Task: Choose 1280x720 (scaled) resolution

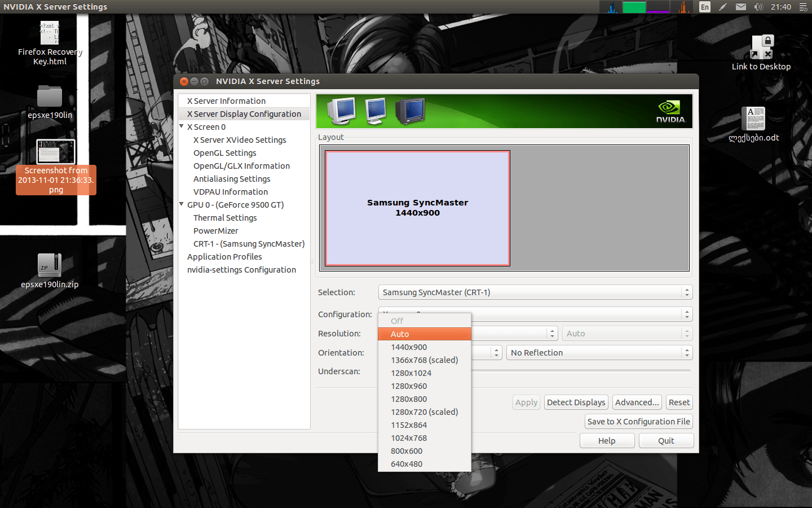Action: pos(425,412)
